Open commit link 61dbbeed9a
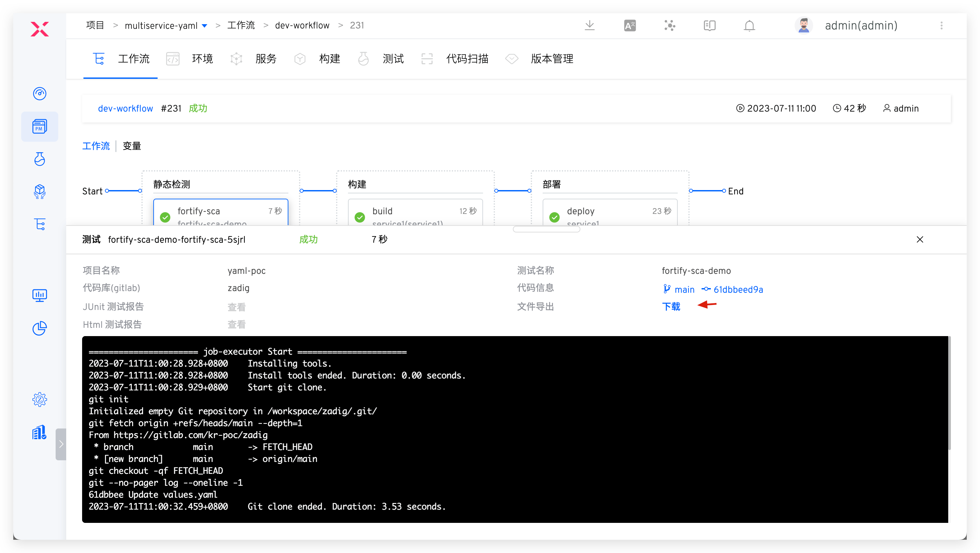Screen dimensions: 980x553 [x=738, y=290]
